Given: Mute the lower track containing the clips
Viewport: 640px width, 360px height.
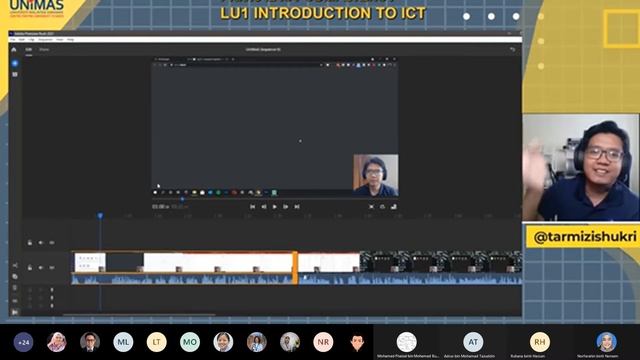Looking at the screenshot, I should point(41,268).
